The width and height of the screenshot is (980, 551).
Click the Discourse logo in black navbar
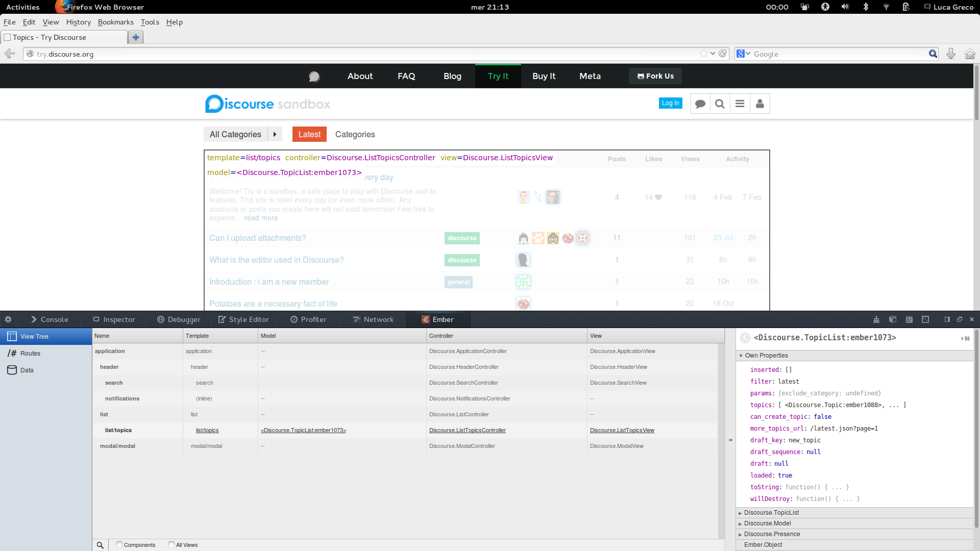point(314,77)
